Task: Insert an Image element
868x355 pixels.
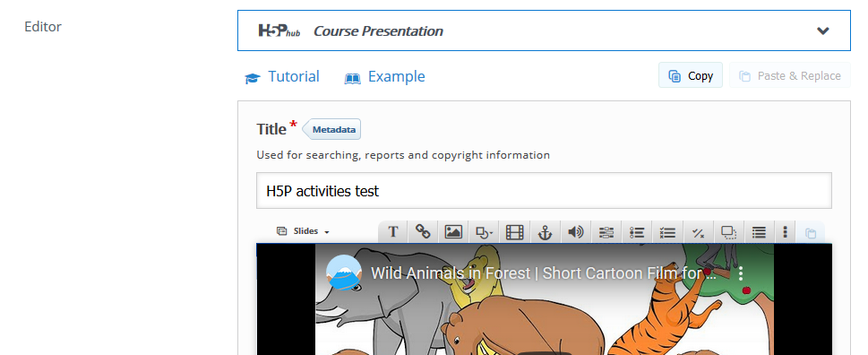Action: point(453,231)
